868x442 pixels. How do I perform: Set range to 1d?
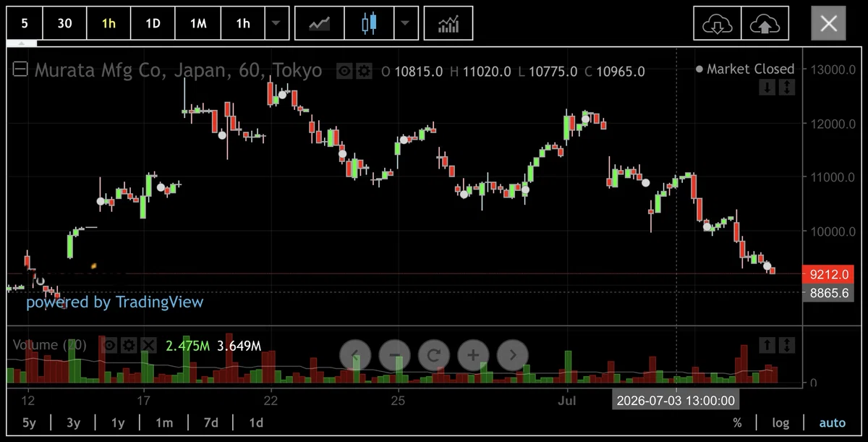point(256,422)
